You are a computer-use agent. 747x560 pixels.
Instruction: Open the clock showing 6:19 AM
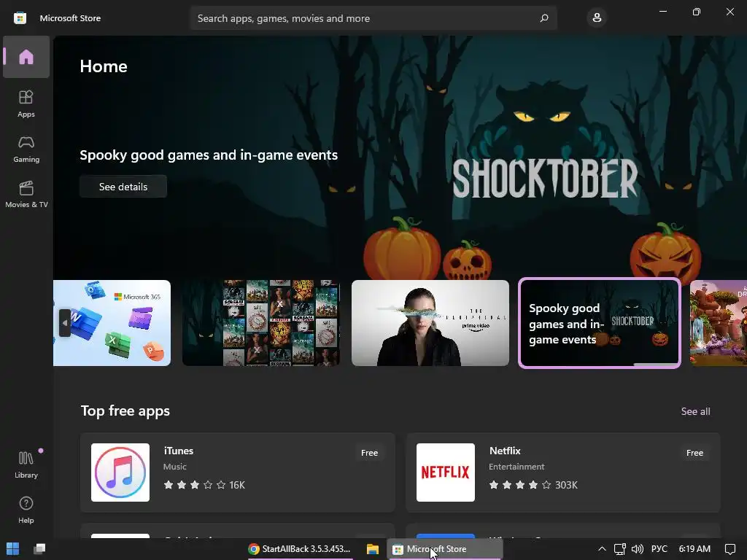pos(694,549)
